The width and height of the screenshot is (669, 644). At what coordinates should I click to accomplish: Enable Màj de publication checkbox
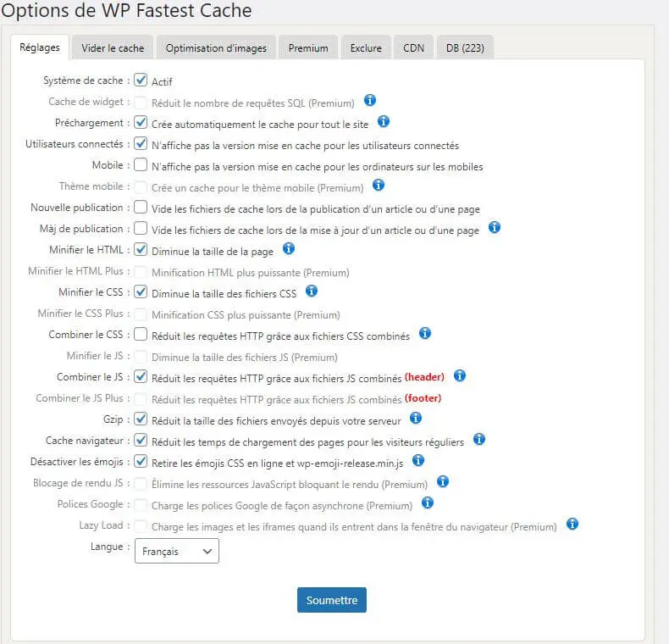141,228
